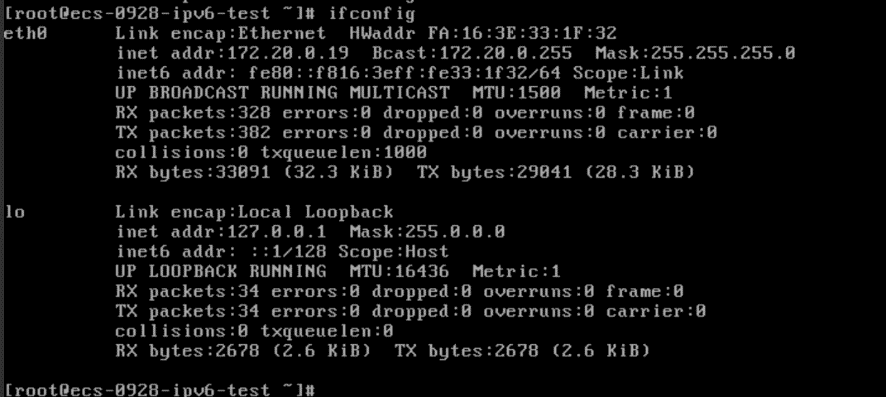Screen dimensions: 886x397
Task: Click the Link encap:Local Loopback text
Action: [x=254, y=212]
